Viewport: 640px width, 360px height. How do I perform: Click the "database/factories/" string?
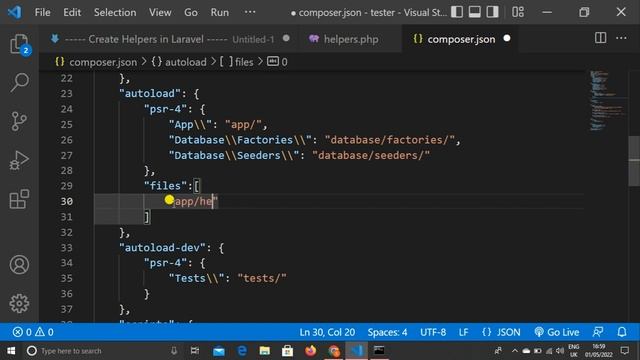pos(389,140)
